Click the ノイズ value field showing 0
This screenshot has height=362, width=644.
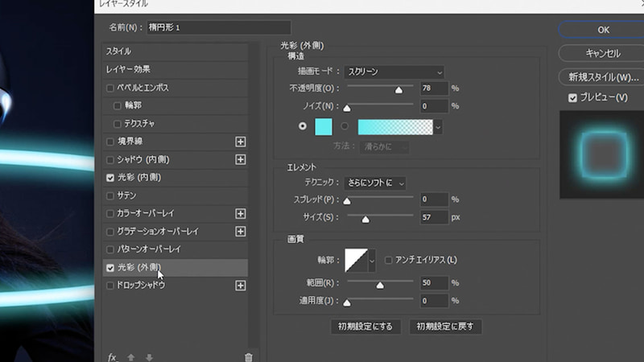(434, 106)
